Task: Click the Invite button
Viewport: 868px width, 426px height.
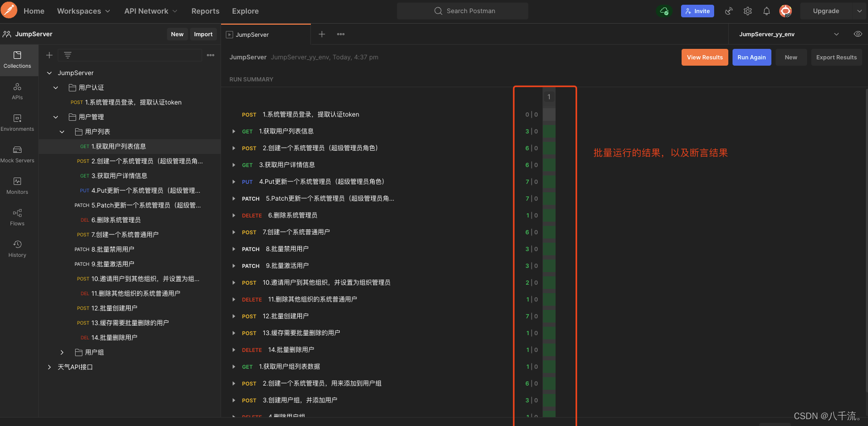Action: pyautogui.click(x=697, y=11)
